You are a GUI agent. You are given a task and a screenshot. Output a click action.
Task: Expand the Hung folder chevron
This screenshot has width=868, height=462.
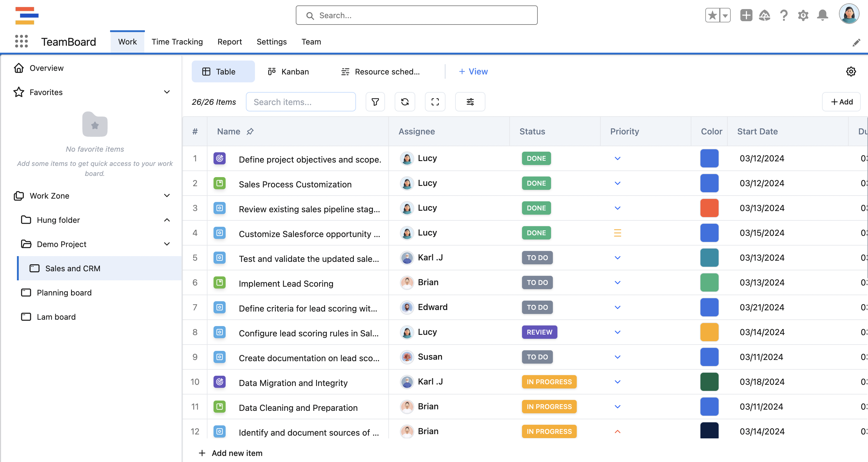pos(167,220)
